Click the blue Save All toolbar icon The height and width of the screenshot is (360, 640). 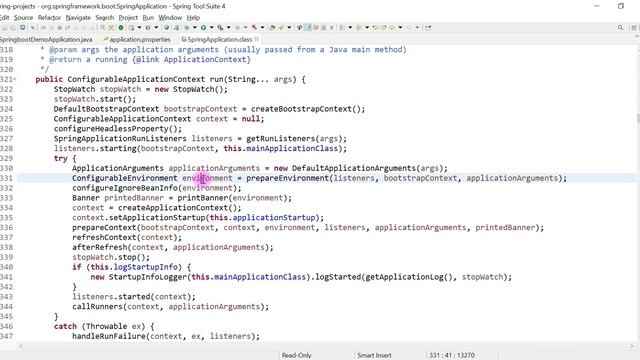(x=22, y=28)
